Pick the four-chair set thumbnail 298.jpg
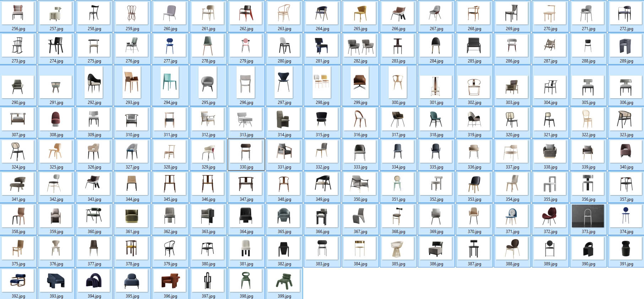This screenshot has height=299, width=644. click(x=322, y=82)
